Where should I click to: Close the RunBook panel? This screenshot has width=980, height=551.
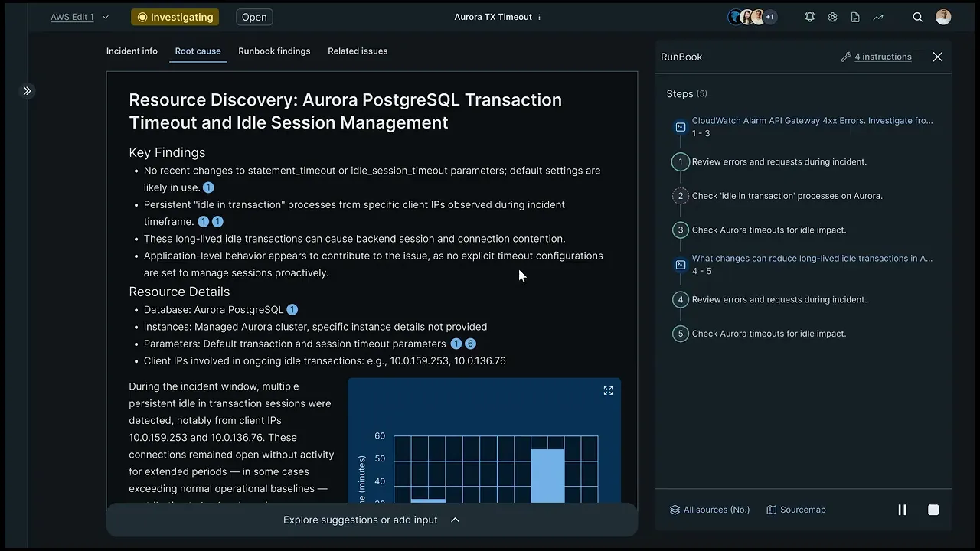pos(937,57)
